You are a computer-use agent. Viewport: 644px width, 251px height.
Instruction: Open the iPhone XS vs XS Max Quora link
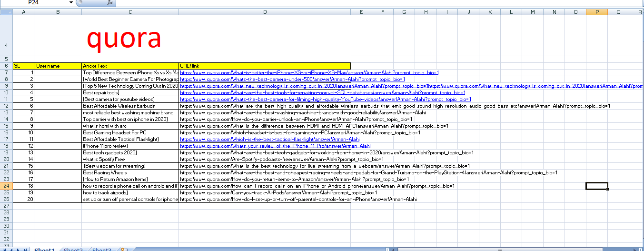[309, 72]
